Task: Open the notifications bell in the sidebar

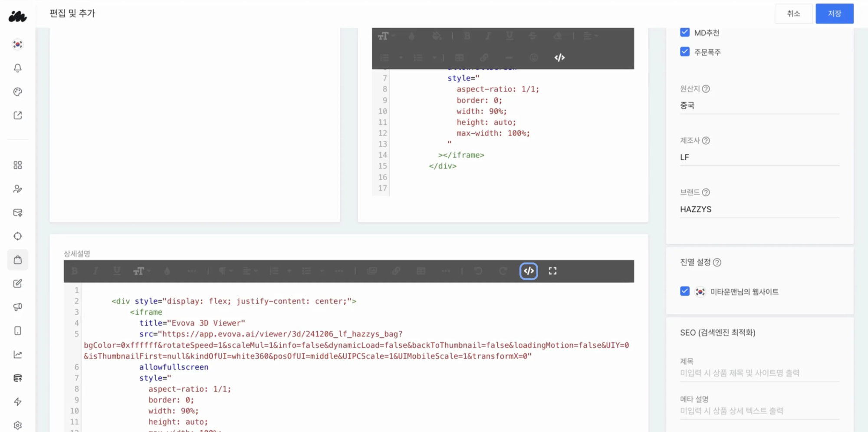Action: click(17, 68)
